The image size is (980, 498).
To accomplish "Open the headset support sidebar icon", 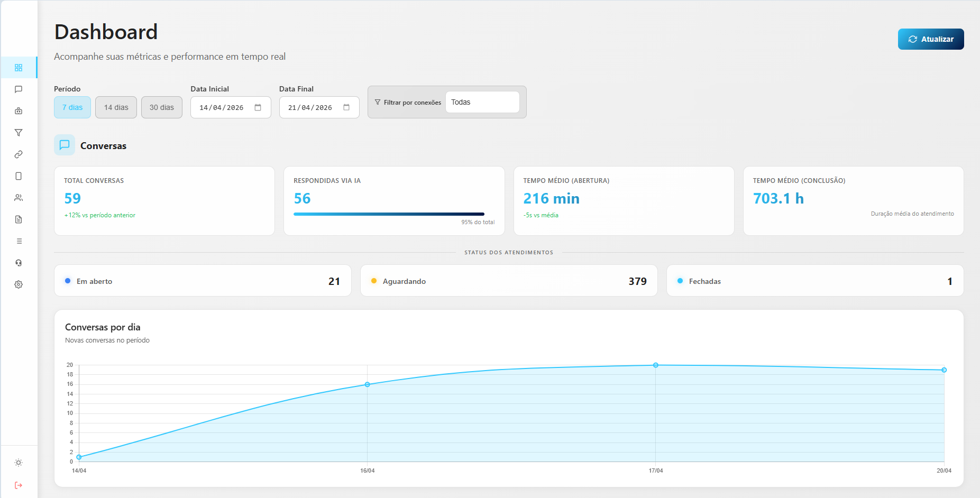I will (19, 263).
